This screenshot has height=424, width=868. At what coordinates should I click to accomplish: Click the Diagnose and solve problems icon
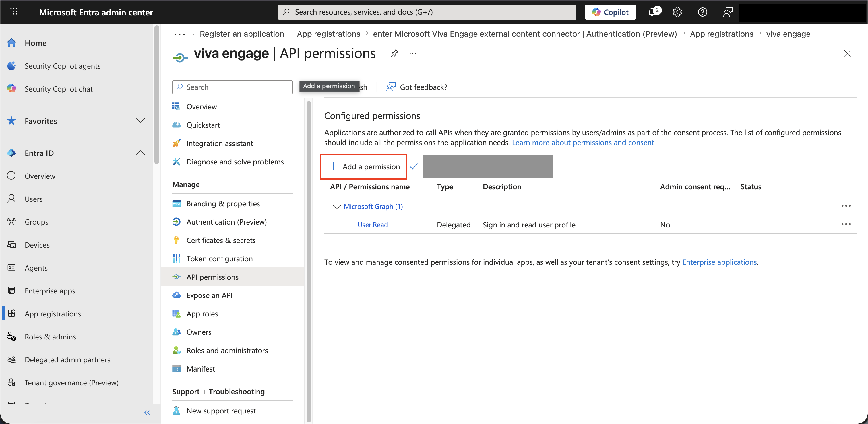176,162
